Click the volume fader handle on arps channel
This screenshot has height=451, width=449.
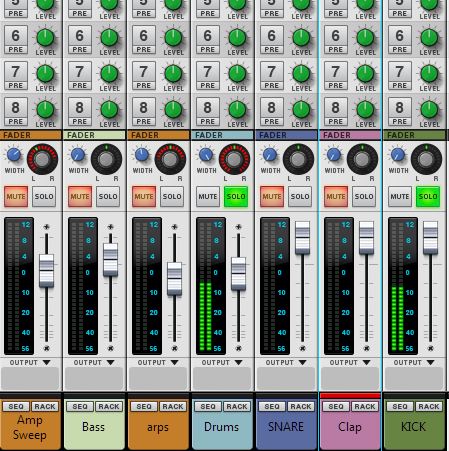click(x=174, y=279)
